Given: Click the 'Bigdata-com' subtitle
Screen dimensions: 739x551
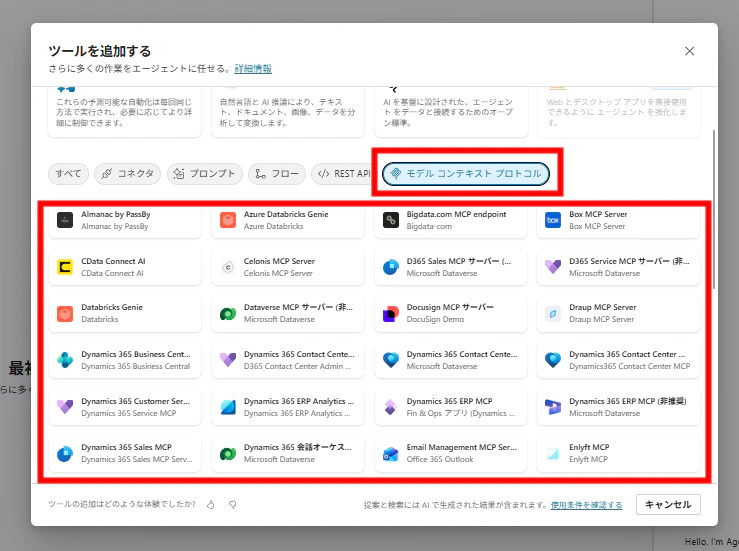Looking at the screenshot, I should tap(429, 226).
